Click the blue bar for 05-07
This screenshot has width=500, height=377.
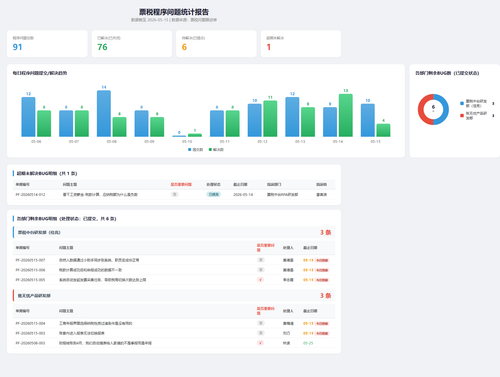click(66, 124)
